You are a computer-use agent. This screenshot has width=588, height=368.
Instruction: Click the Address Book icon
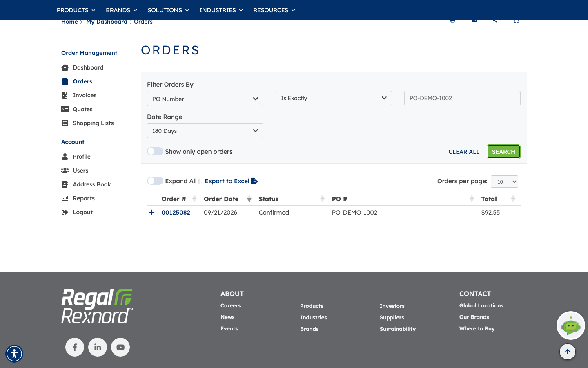tap(65, 184)
